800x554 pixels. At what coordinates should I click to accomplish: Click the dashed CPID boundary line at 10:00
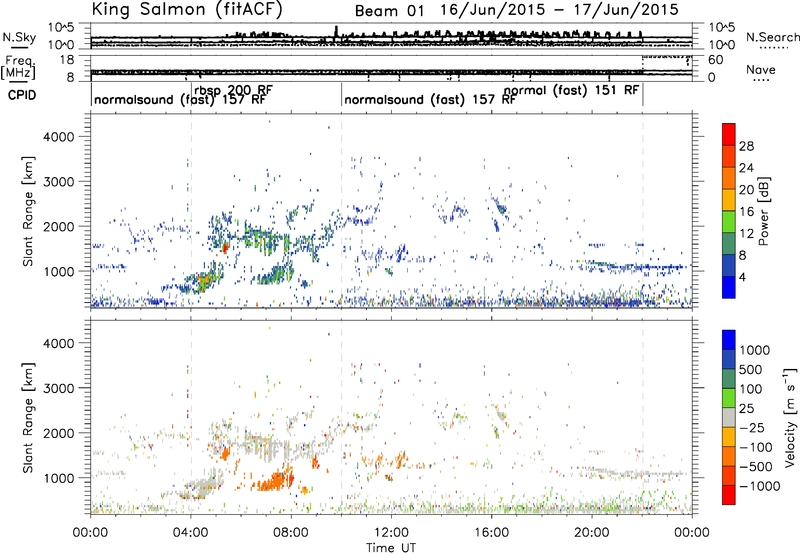[x=341, y=211]
